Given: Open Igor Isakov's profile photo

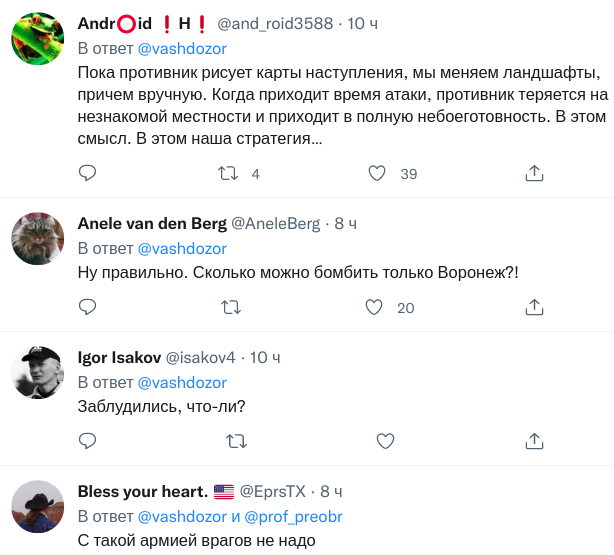Looking at the screenshot, I should coord(38,372).
